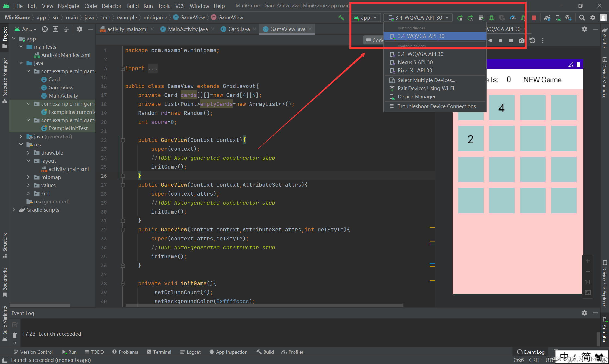This screenshot has height=364, width=609.
Task: Click the red Stop app button
Action: point(534,18)
